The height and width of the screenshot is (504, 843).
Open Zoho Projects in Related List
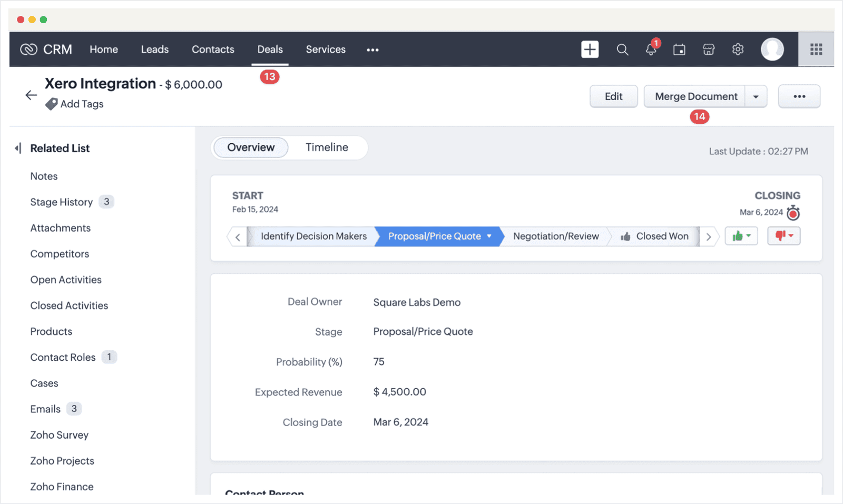[62, 461]
